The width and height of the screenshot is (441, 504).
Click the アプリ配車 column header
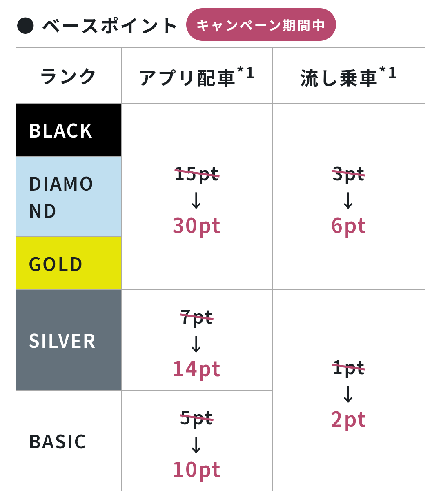196,76
